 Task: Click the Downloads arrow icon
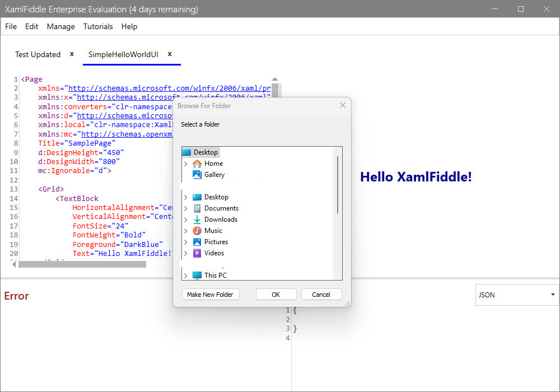coord(197,220)
